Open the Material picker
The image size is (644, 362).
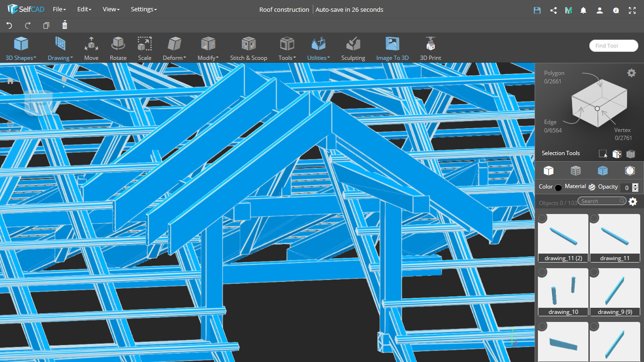tap(592, 187)
